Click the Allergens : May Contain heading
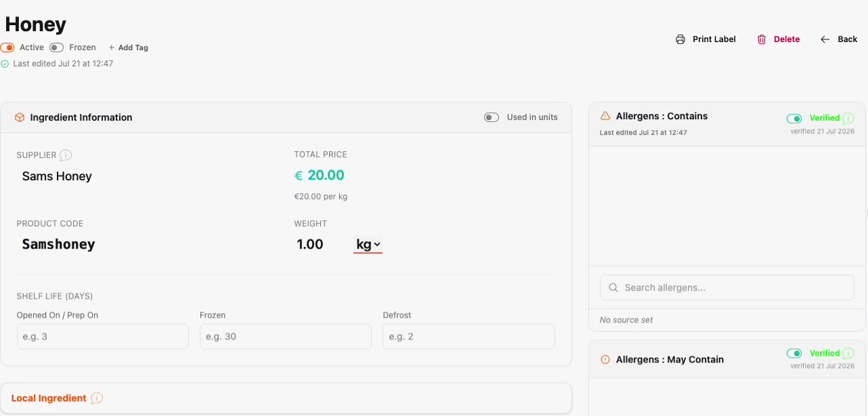This screenshot has height=416, width=868. pyautogui.click(x=670, y=360)
